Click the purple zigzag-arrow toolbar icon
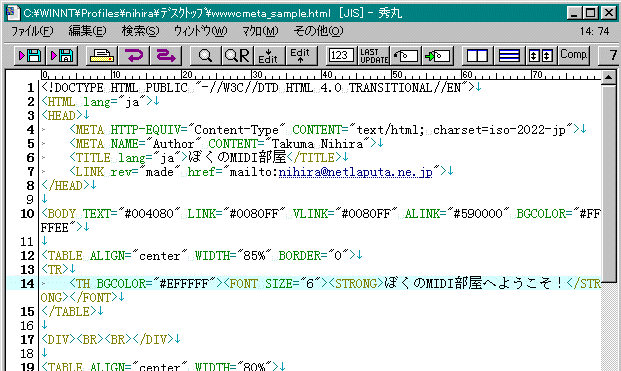Image resolution: width=621 pixels, height=371 pixels. (x=166, y=56)
